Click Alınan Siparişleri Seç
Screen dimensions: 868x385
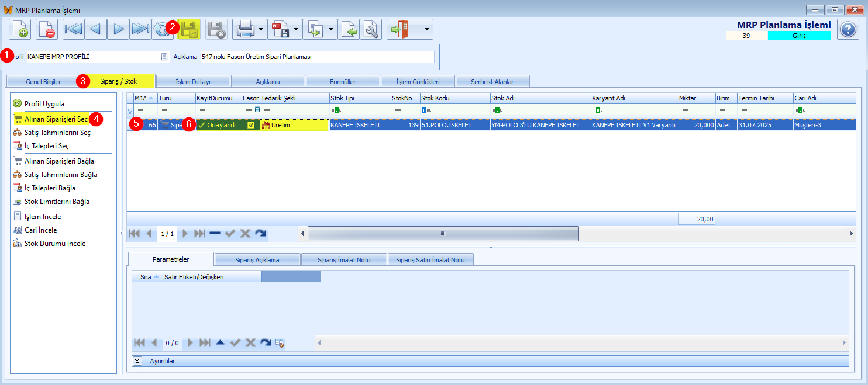[56, 119]
